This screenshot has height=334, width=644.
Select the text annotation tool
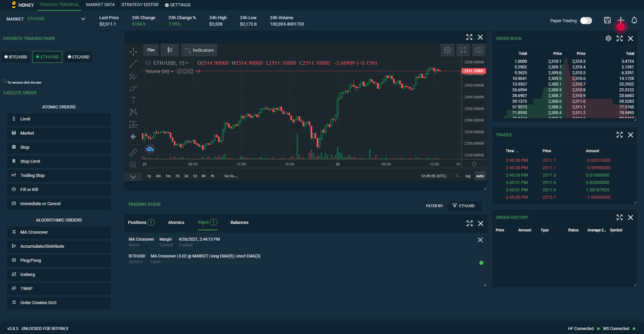click(133, 100)
